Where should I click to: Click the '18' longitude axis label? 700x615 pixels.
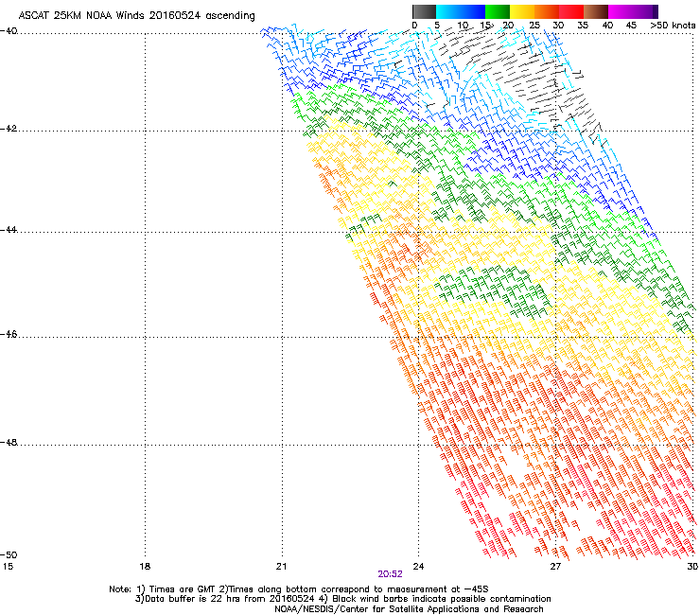point(145,567)
